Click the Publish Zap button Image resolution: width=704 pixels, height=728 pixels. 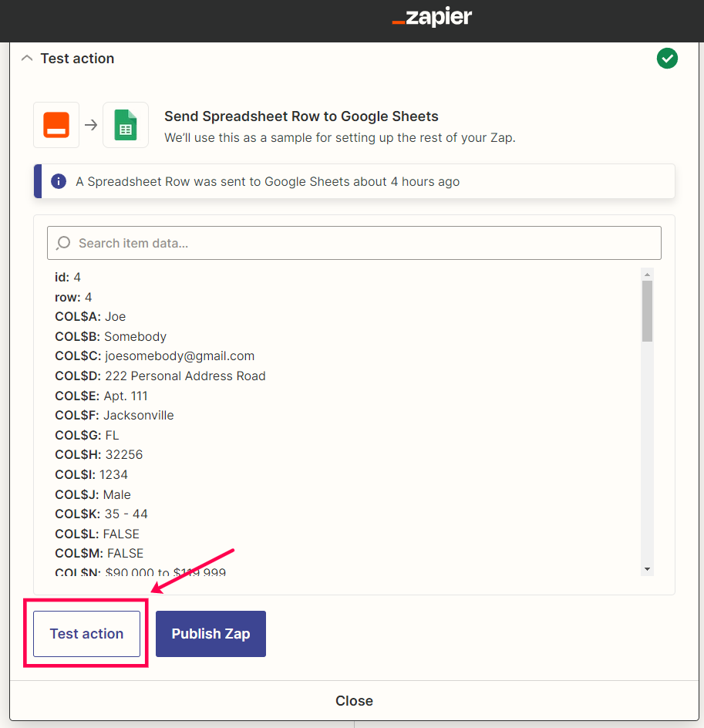211,634
